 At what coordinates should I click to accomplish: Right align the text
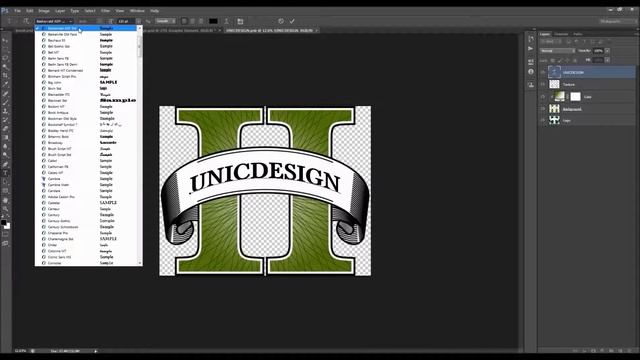pyautogui.click(x=201, y=21)
